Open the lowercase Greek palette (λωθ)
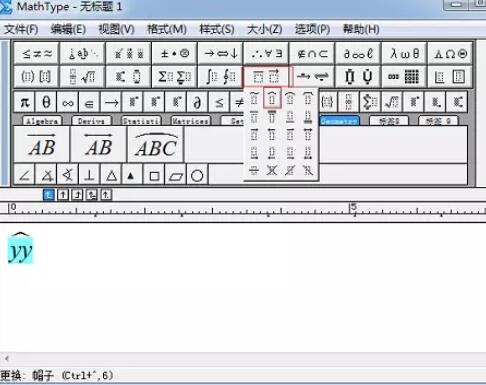 (x=404, y=53)
